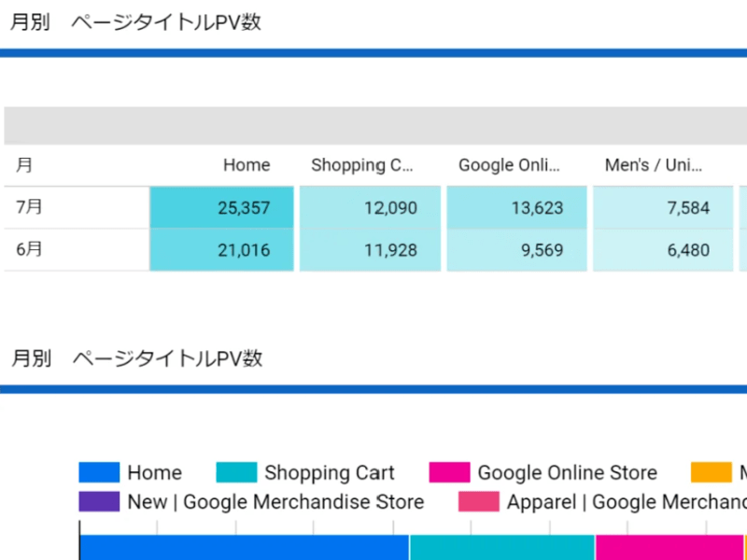The image size is (747, 560).
Task: Sort table by the Home column header
Action: click(x=247, y=165)
